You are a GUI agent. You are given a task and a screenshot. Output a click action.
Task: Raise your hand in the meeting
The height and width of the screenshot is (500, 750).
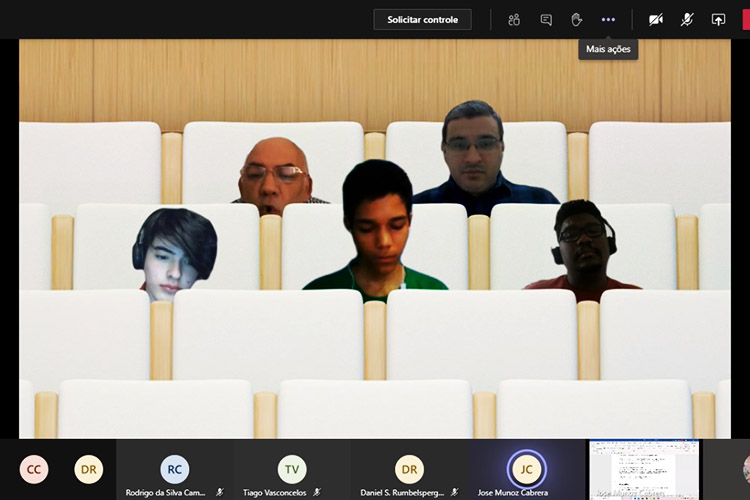pyautogui.click(x=577, y=20)
